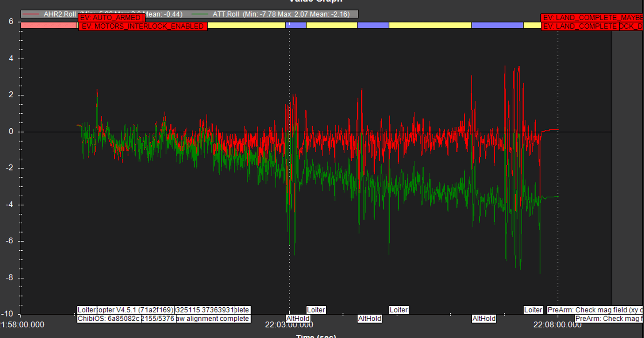Click the rightmost AltHold mode label
This screenshot has width=644, height=338.
[483, 319]
